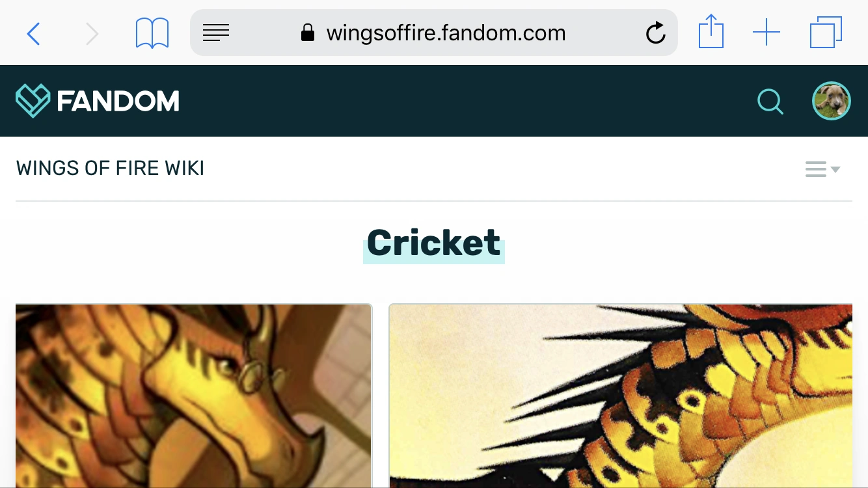868x488 pixels.
Task: Expand the wiki hamburger dropdown menu
Action: pos(822,169)
